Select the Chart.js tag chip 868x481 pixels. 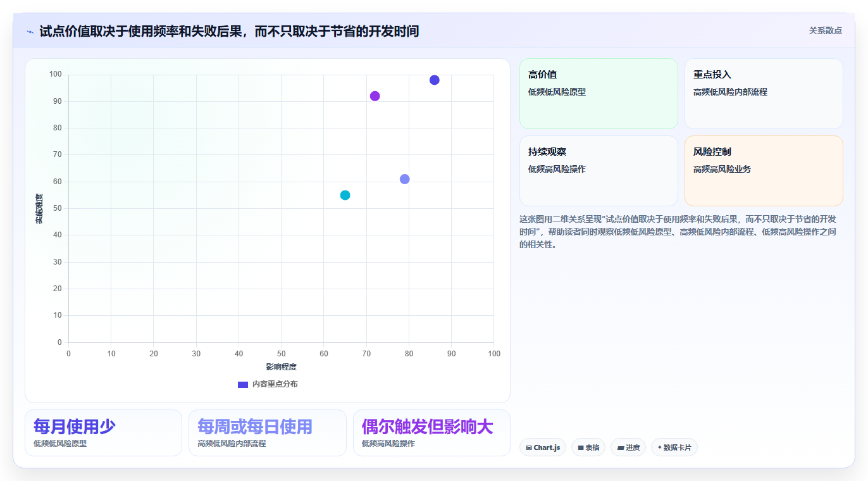[542, 447]
